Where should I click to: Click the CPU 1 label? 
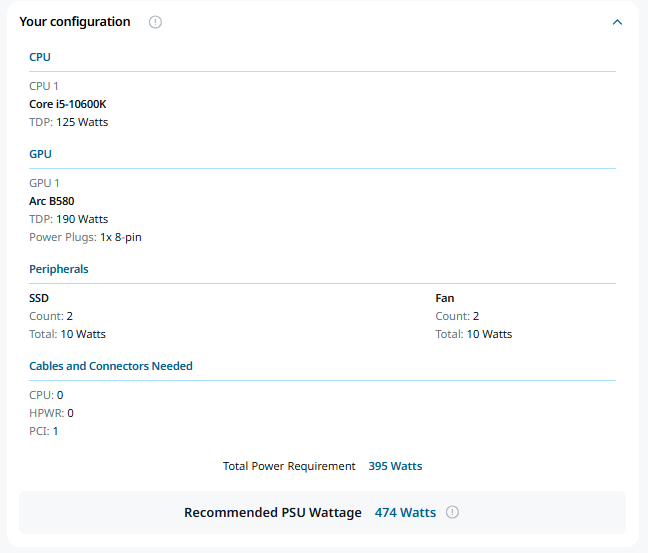tap(44, 86)
